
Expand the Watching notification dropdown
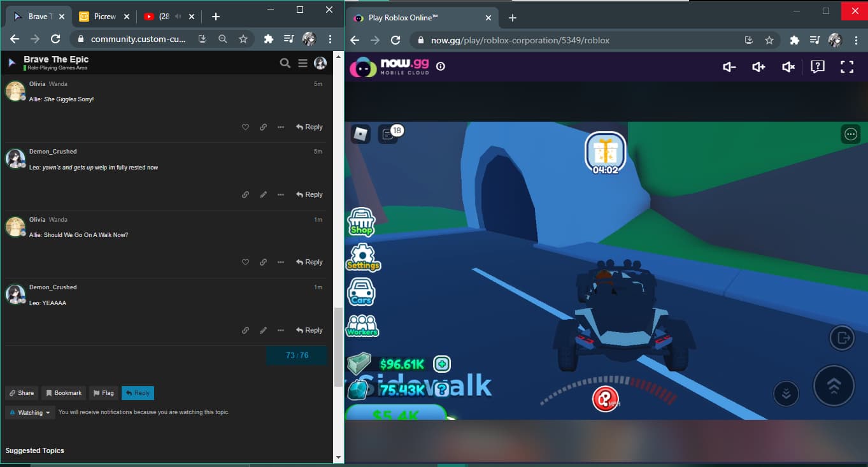pyautogui.click(x=30, y=413)
